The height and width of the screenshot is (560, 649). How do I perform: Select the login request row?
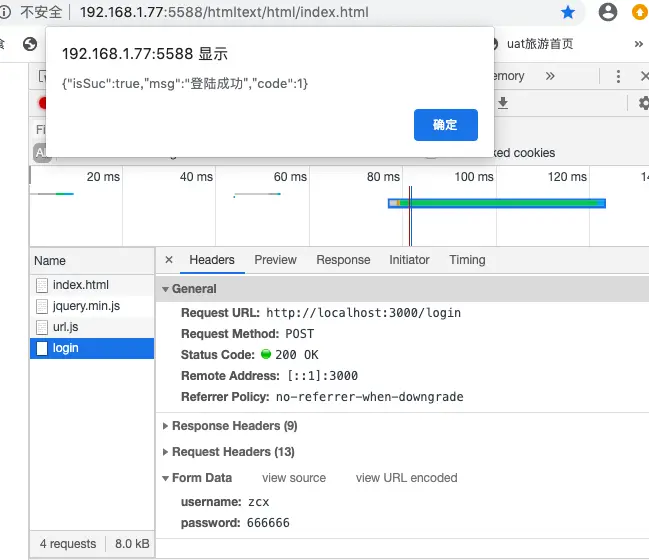pyautogui.click(x=92, y=348)
